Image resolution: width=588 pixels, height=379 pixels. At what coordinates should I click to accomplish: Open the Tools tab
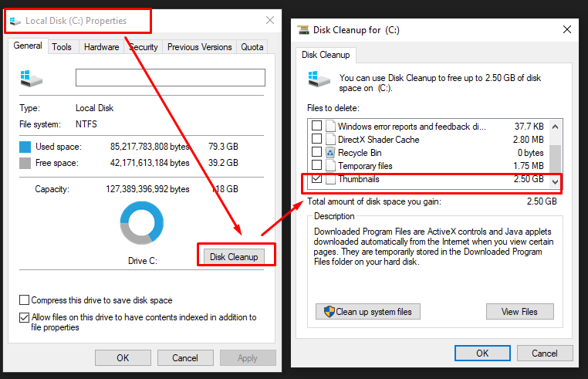point(62,47)
